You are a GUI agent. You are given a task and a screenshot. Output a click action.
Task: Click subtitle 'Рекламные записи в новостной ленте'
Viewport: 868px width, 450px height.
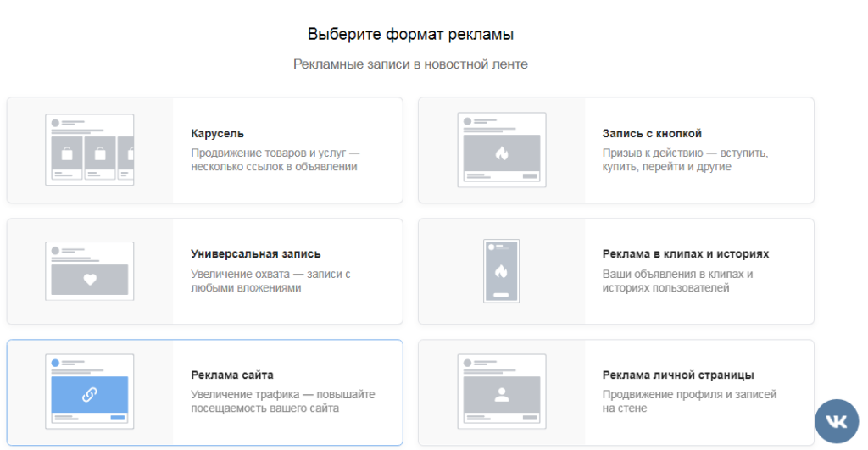(x=410, y=64)
